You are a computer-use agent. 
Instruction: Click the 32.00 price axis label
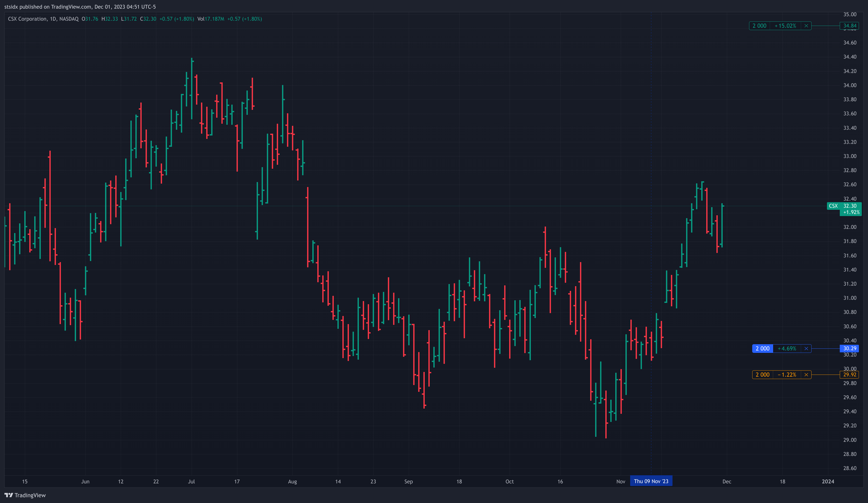pos(849,227)
